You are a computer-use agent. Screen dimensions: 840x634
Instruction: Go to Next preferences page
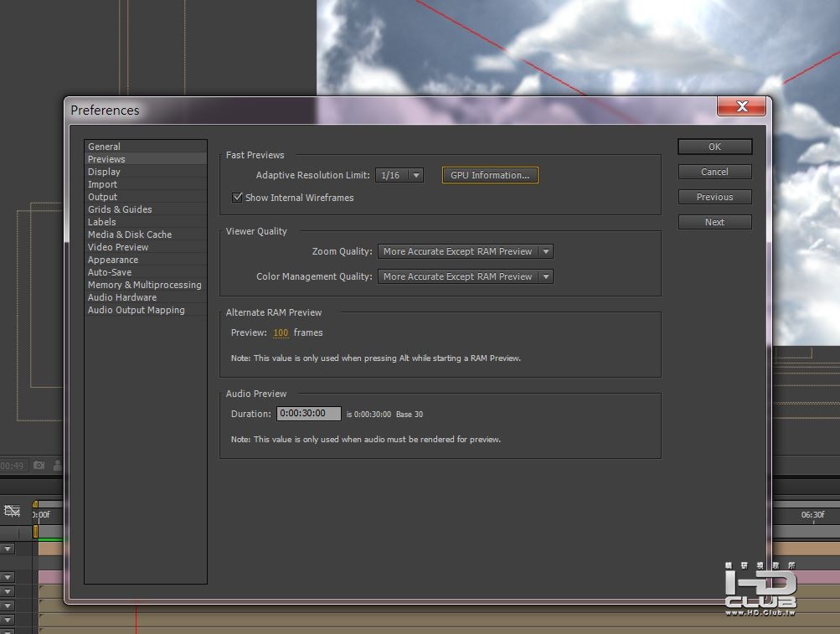tap(714, 222)
